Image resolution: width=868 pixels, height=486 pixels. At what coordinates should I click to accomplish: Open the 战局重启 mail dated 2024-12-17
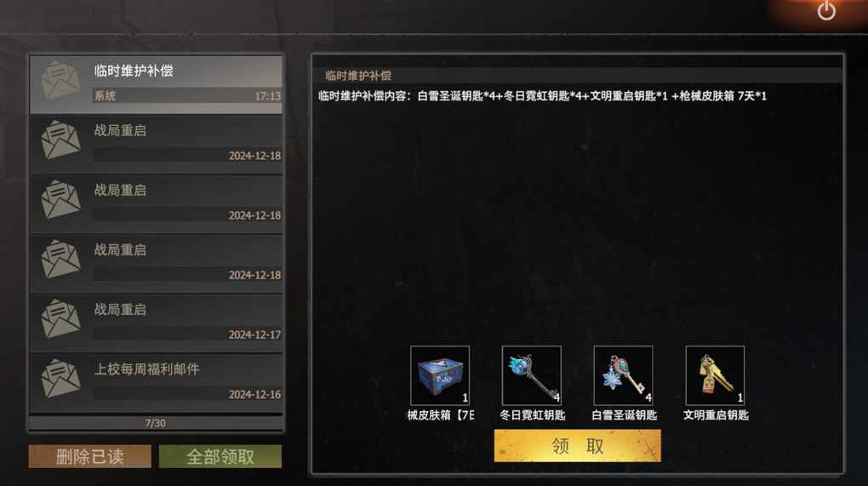156,323
